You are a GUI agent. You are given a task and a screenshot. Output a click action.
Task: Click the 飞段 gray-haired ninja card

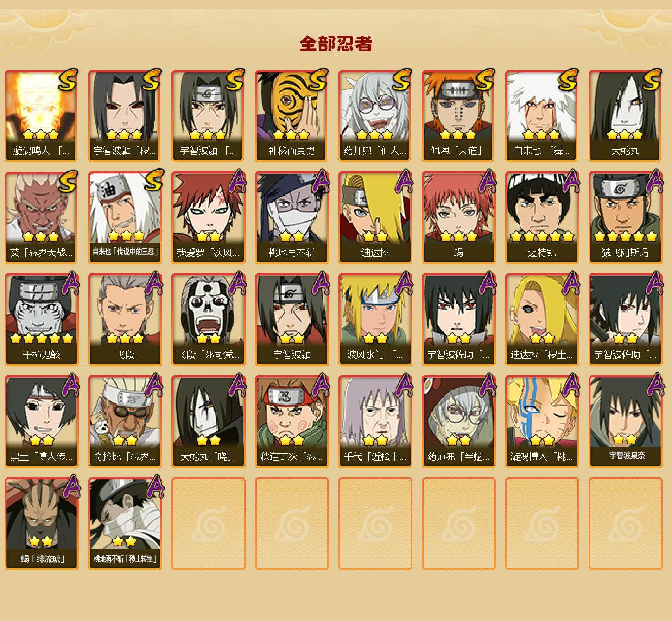pyautogui.click(x=125, y=320)
